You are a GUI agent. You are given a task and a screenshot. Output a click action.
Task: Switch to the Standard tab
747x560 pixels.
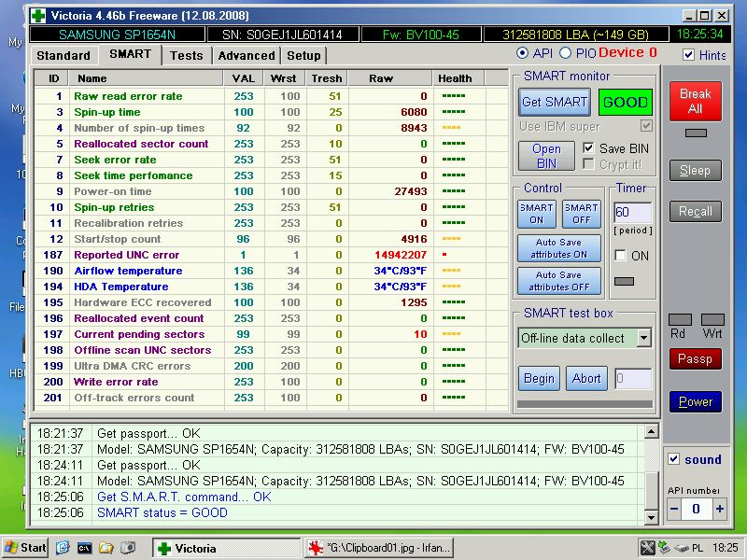coord(63,56)
